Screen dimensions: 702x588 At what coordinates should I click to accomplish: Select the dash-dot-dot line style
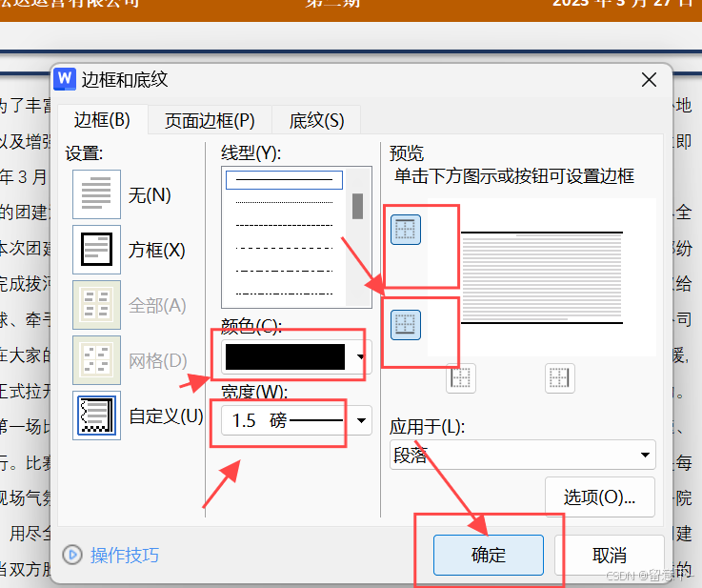[x=284, y=294]
